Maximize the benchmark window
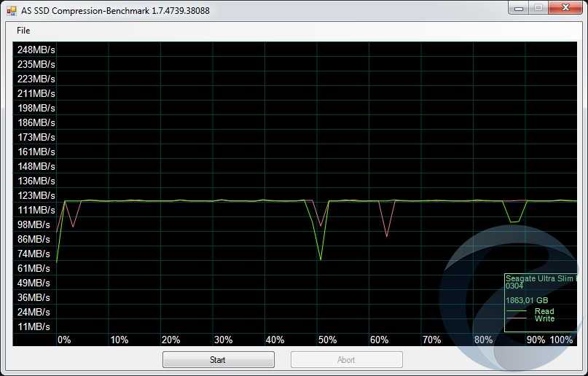Image resolution: width=588 pixels, height=376 pixels. pyautogui.click(x=538, y=8)
